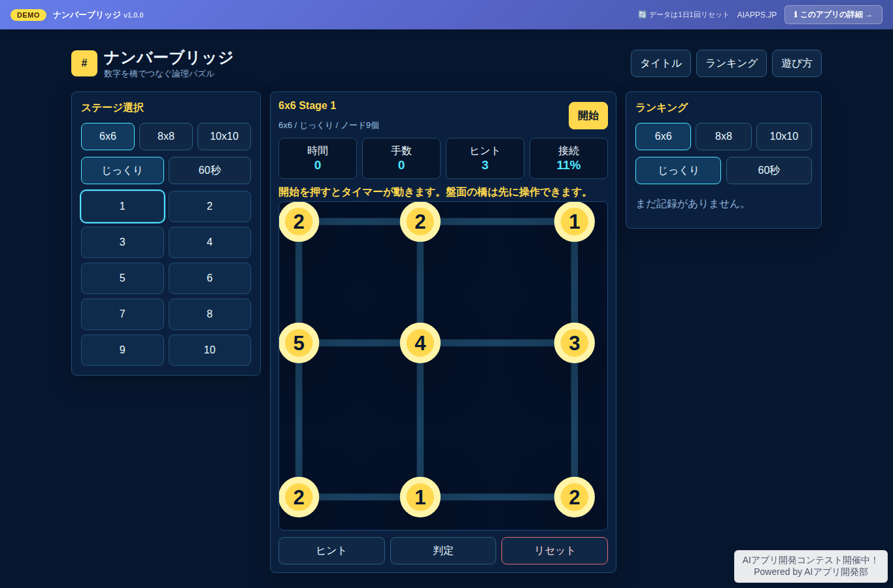Click bridge between bottom-left 2 and bottom-middle 1
The image size is (893, 588).
coord(360,497)
